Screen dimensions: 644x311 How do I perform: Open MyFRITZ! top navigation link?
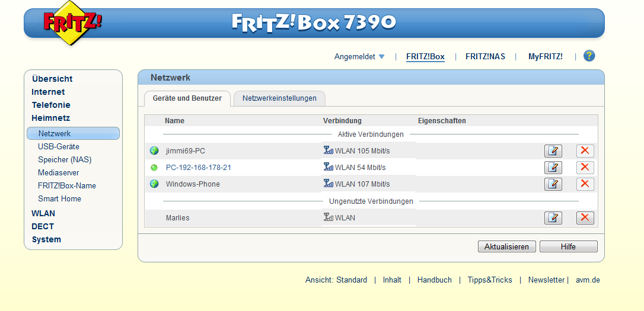(546, 57)
